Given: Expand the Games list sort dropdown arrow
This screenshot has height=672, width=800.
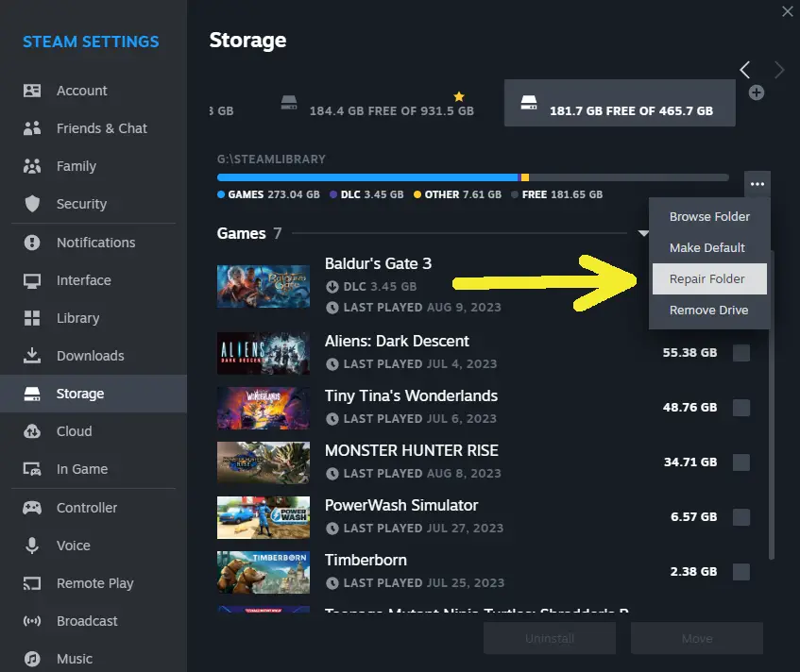Looking at the screenshot, I should (x=643, y=233).
